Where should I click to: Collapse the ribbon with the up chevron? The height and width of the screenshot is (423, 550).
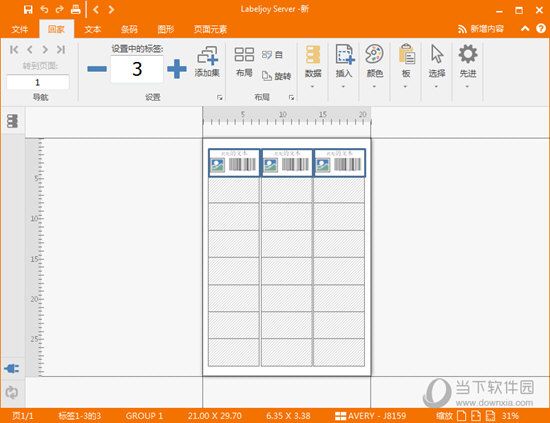click(525, 28)
